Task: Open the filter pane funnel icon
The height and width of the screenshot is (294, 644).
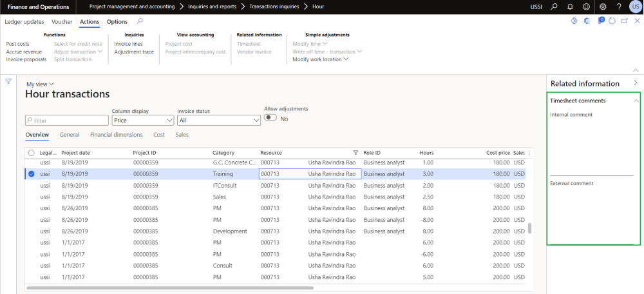Action: [x=8, y=82]
